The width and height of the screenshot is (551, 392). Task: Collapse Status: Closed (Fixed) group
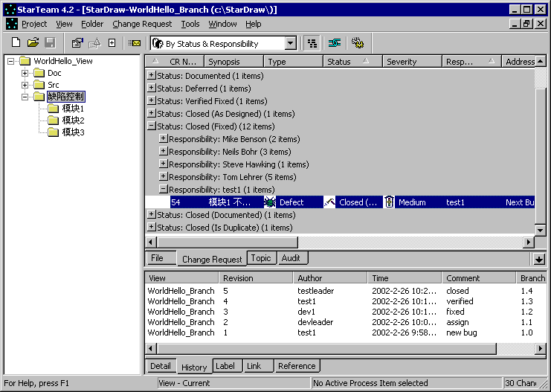click(x=151, y=126)
